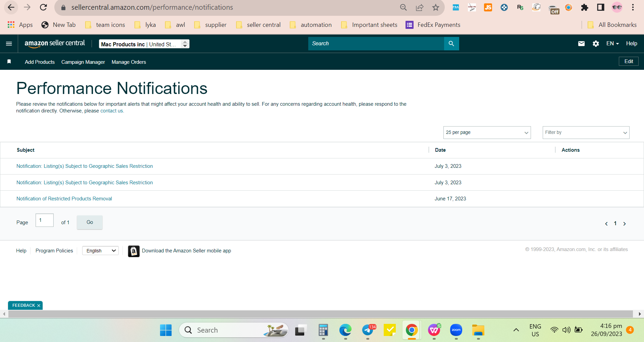
Task: Close the FEEDBACK tab with X
Action: tap(39, 305)
